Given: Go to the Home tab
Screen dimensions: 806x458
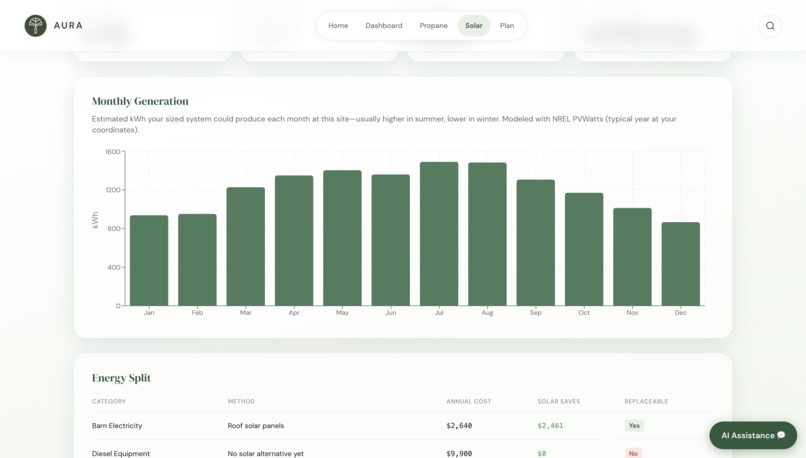Looking at the screenshot, I should pyautogui.click(x=338, y=26).
